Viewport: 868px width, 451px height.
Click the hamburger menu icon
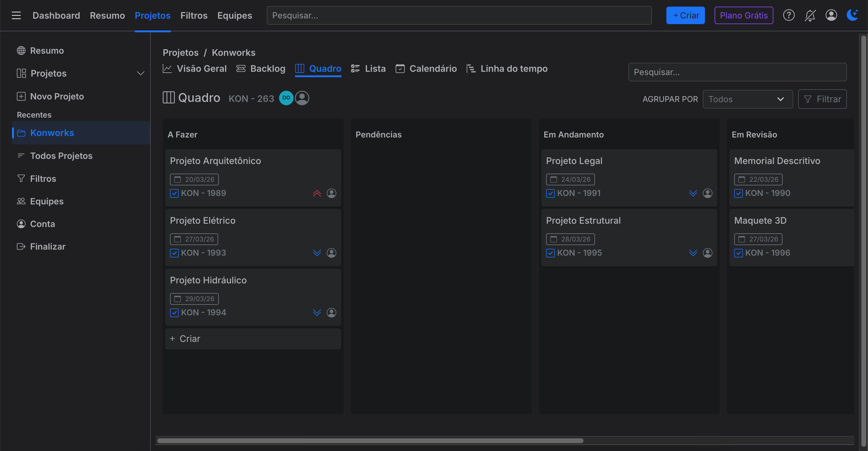coord(16,15)
